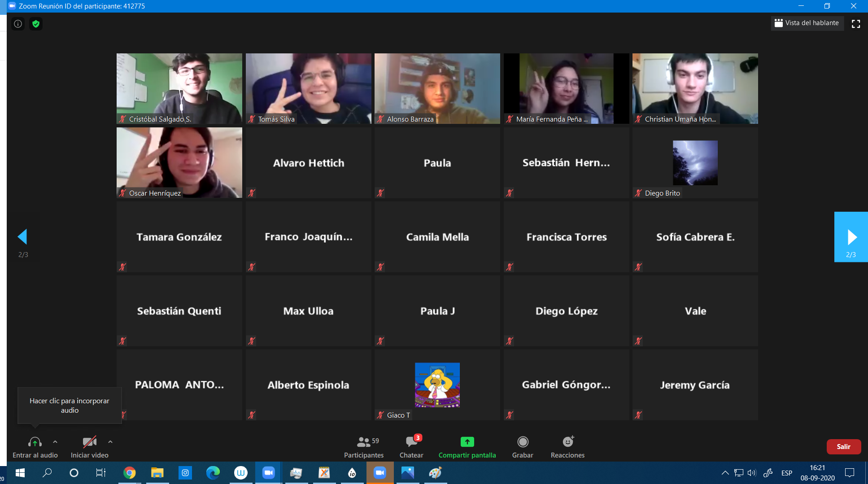
Task: Open the Reacciones menu
Action: click(x=567, y=447)
